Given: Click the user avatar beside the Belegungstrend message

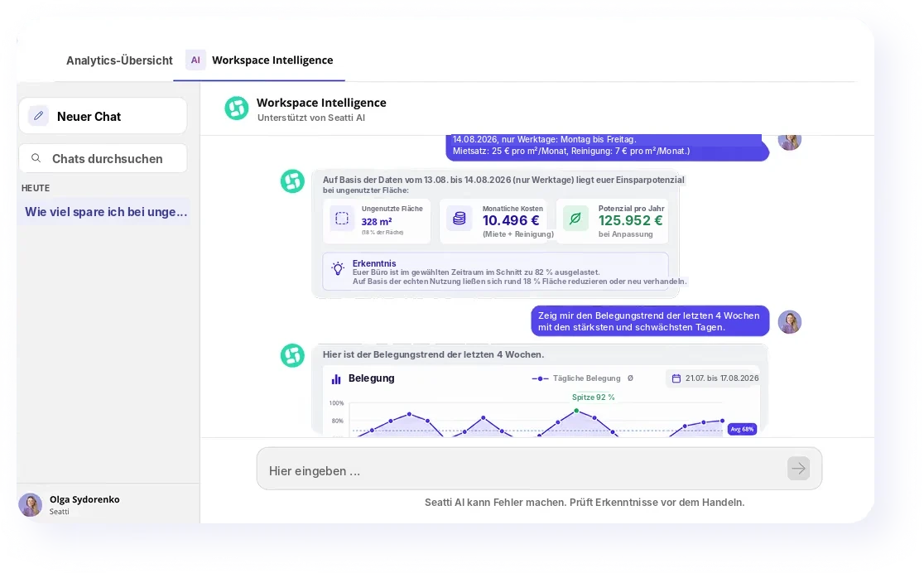Looking at the screenshot, I should (790, 322).
